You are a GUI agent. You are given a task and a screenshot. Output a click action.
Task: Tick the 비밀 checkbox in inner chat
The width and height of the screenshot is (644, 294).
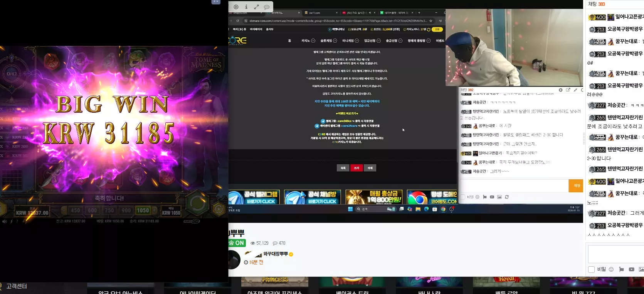pos(463,197)
